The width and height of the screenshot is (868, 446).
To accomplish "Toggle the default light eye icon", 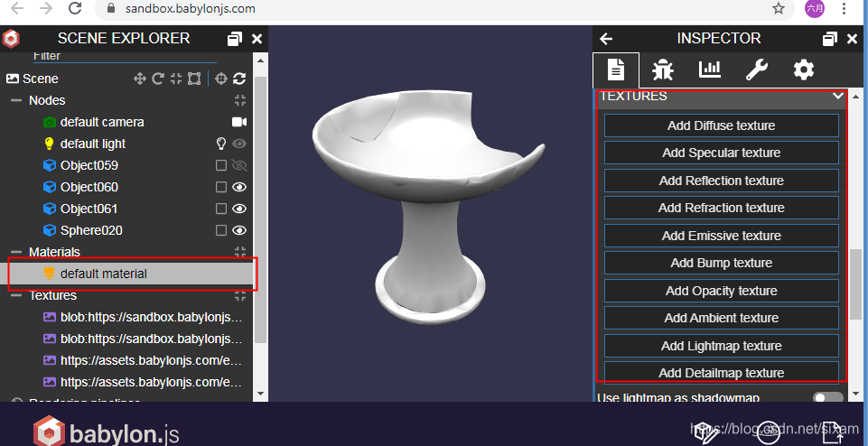I will [x=239, y=144].
